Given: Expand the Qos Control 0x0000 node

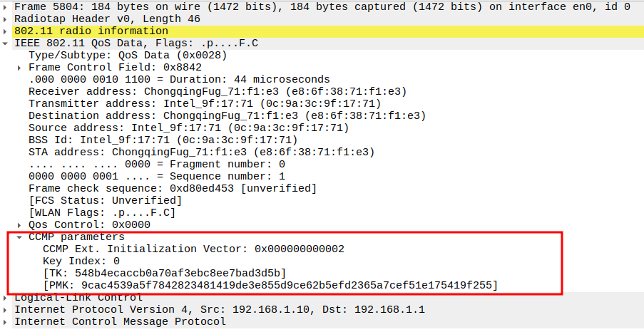Looking at the screenshot, I should [x=20, y=225].
